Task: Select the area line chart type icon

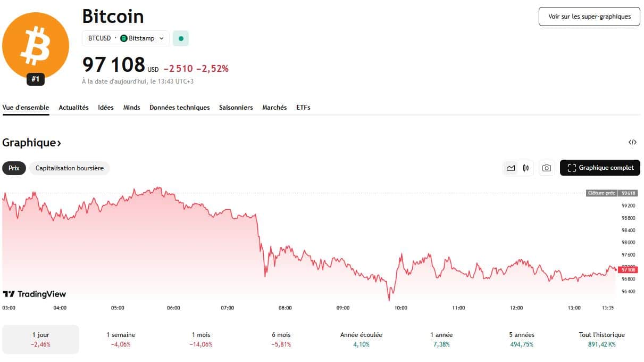Action: (511, 168)
